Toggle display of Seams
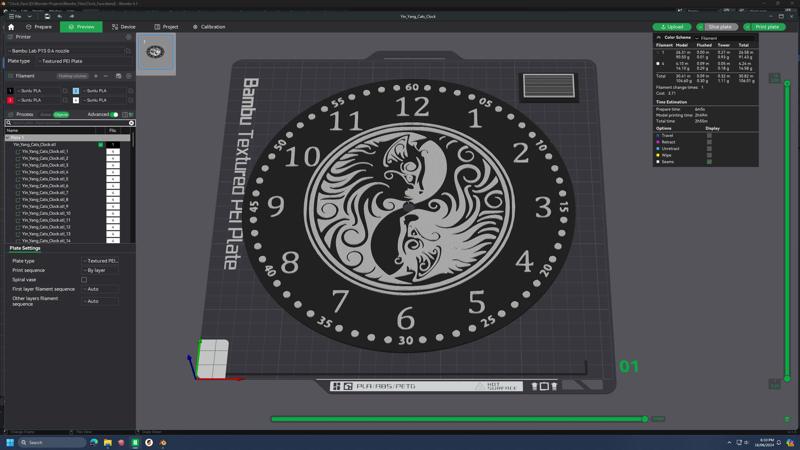Image resolution: width=800 pixels, height=450 pixels. click(709, 162)
